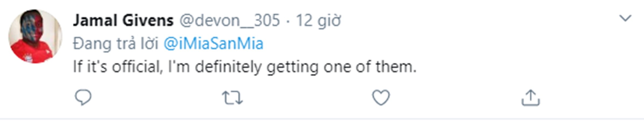Image resolution: width=644 pixels, height=121 pixels.
Task: Click the retweet arrows icon
Action: point(232,98)
